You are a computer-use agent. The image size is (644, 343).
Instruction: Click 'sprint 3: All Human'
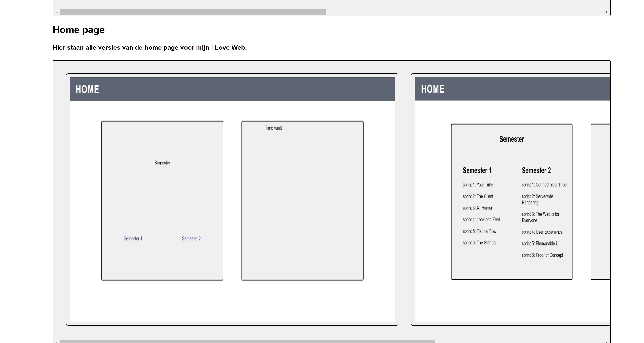click(x=478, y=208)
